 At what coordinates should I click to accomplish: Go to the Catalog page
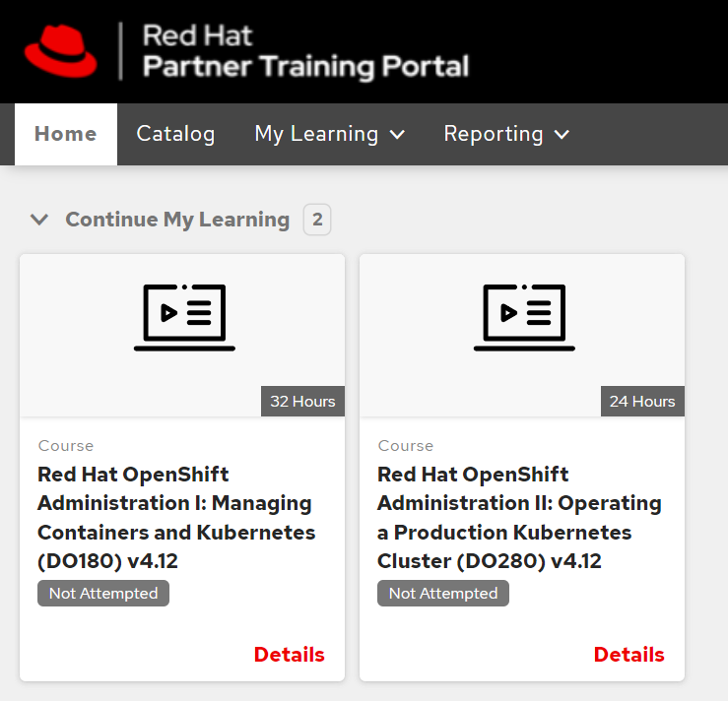point(175,134)
